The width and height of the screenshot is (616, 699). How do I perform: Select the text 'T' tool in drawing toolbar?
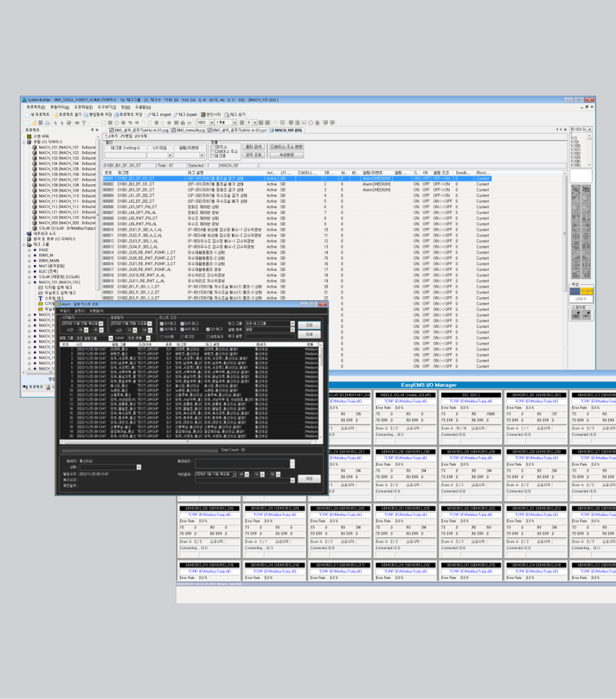tap(83, 123)
